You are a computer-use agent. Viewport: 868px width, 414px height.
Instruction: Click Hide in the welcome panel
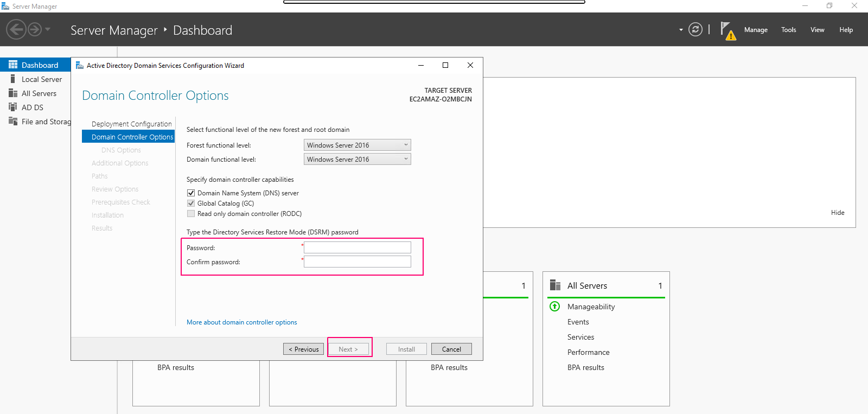838,213
